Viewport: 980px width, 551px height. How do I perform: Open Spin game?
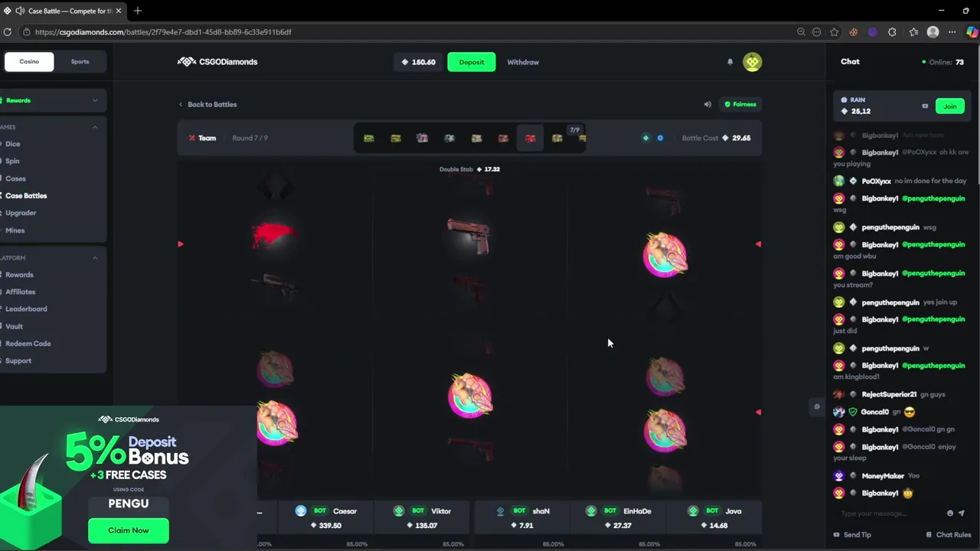click(x=12, y=161)
